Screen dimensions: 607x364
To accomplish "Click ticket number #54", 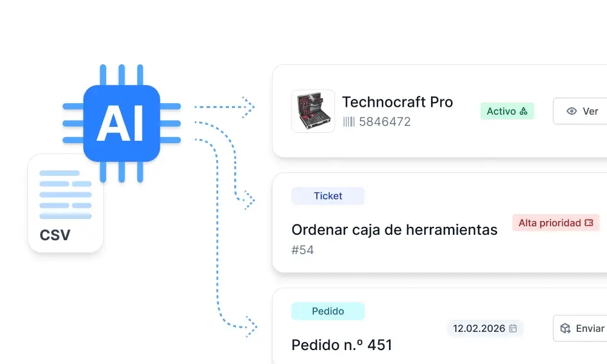I will click(302, 250).
